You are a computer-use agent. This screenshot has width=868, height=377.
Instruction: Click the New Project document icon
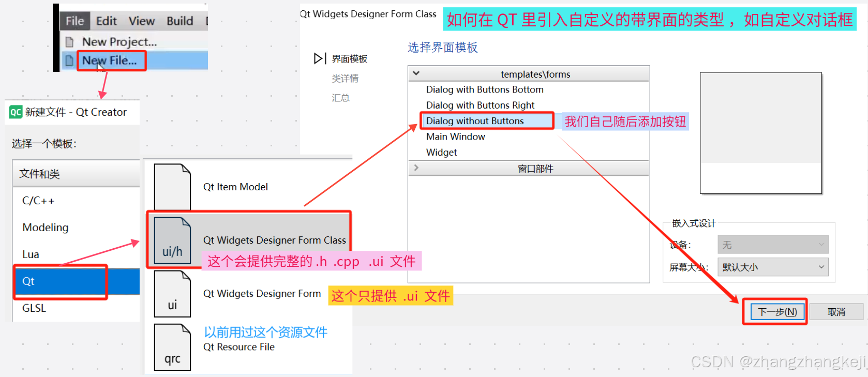coord(69,42)
